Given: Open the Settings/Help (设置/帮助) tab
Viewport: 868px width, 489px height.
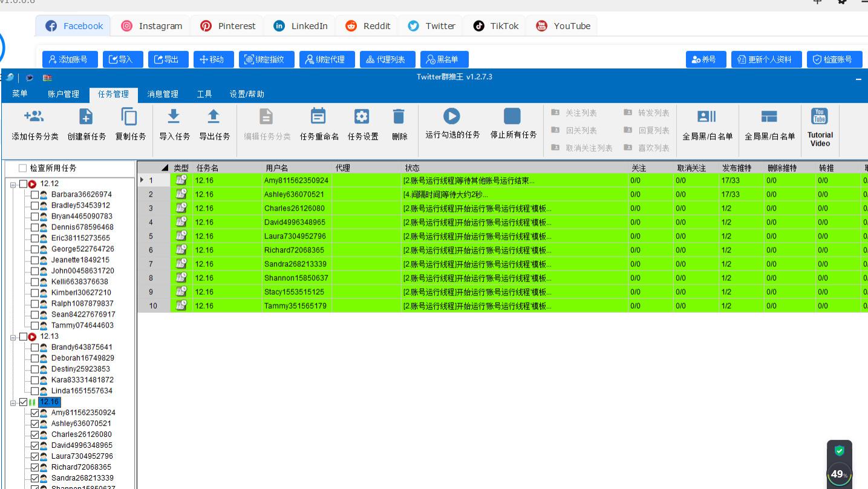Looking at the screenshot, I should click(x=247, y=94).
